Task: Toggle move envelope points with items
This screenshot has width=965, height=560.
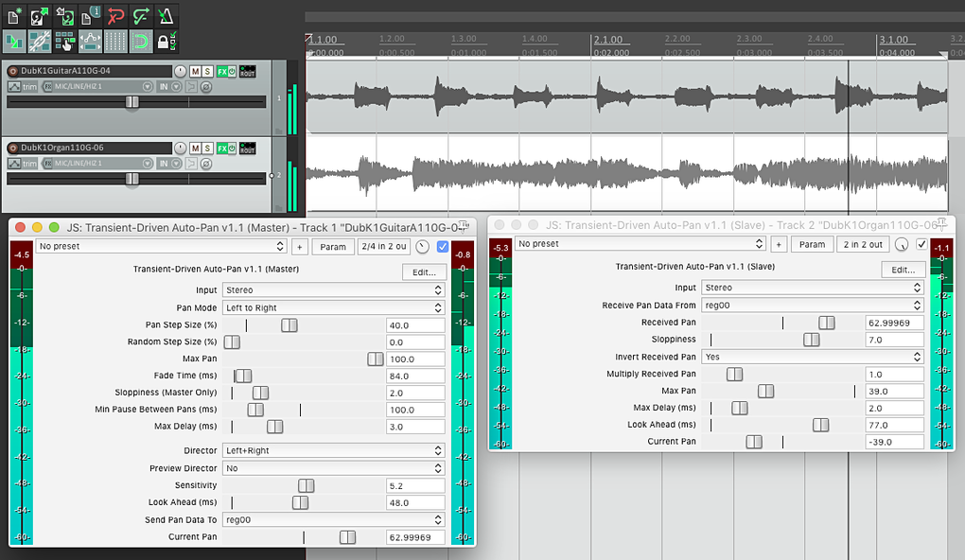Action: [90, 42]
